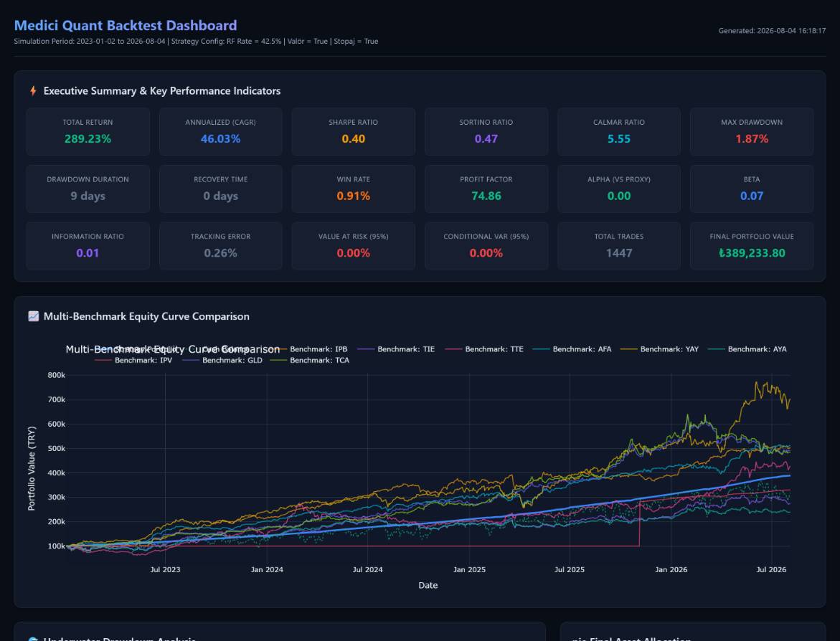Click the Profit Factor value 74.86
The height and width of the screenshot is (641, 840).
click(x=486, y=196)
